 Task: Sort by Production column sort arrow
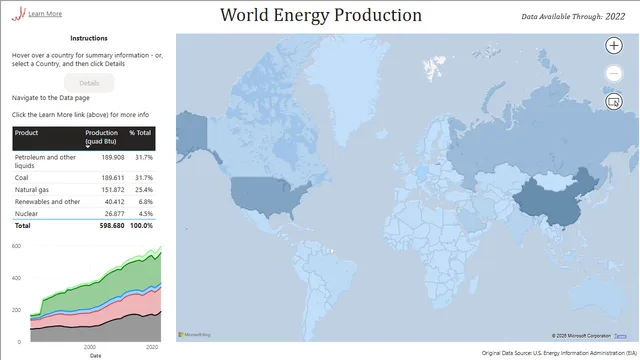click(x=87, y=147)
